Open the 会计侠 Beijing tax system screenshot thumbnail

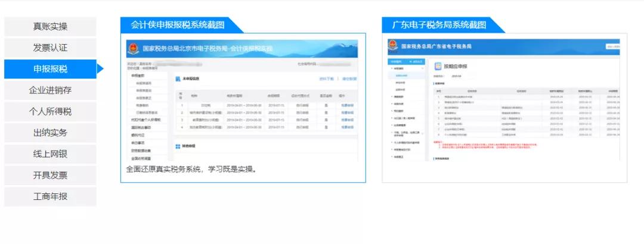pos(242,100)
